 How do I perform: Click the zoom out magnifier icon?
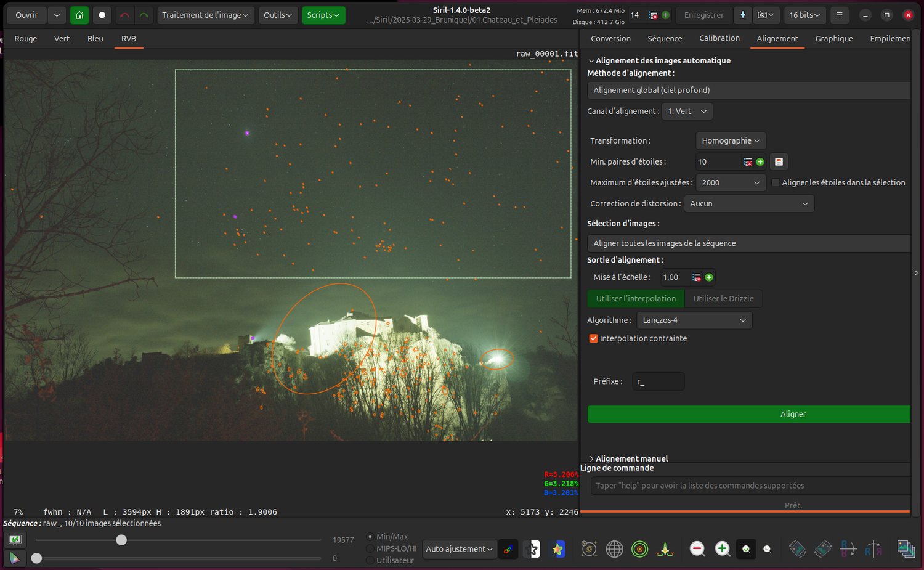pyautogui.click(x=697, y=548)
